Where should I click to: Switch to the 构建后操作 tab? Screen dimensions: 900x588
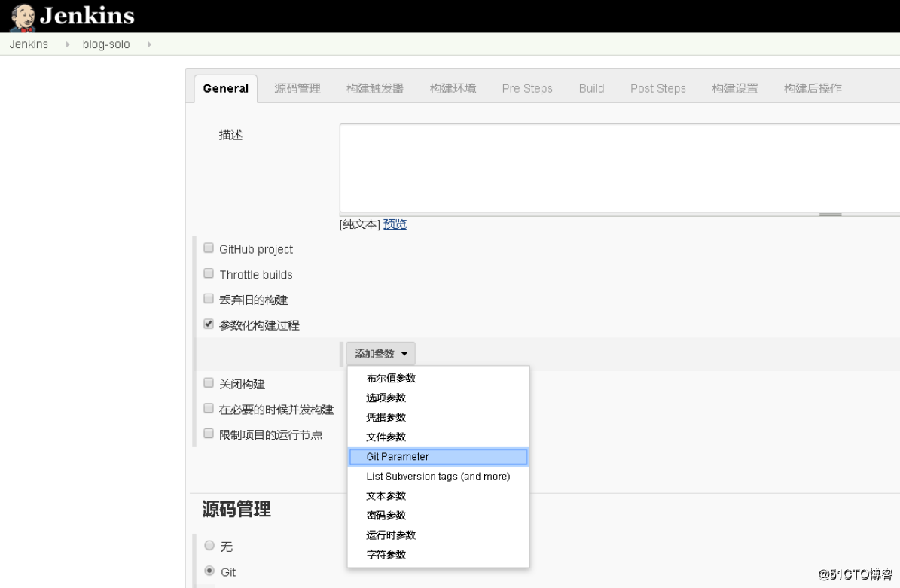pyautogui.click(x=813, y=88)
